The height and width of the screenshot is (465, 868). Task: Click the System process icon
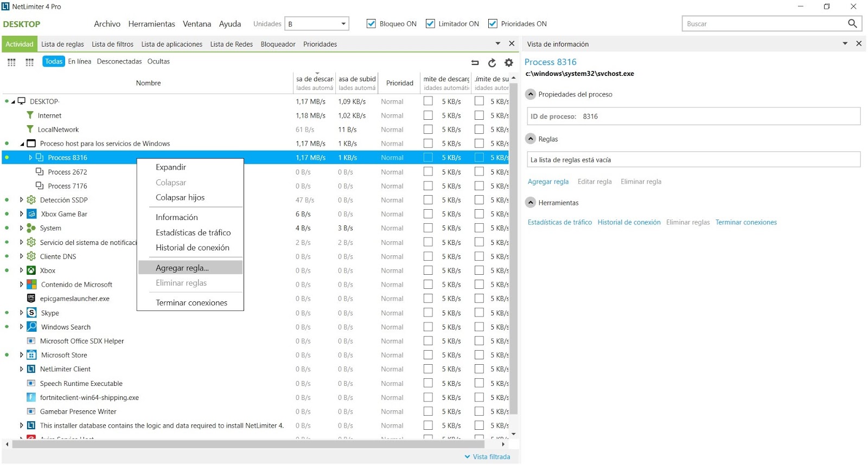31,228
